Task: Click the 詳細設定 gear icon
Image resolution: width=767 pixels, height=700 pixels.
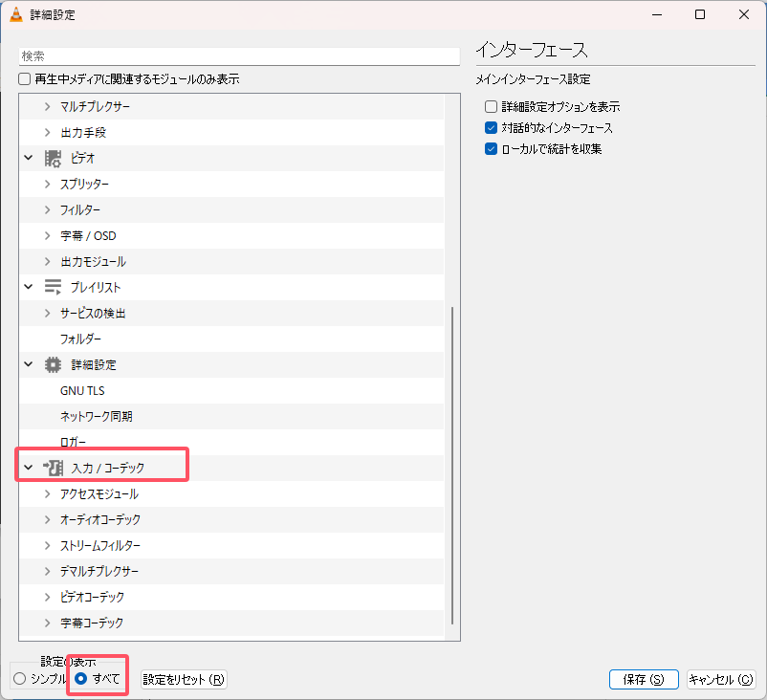Action: coord(54,364)
